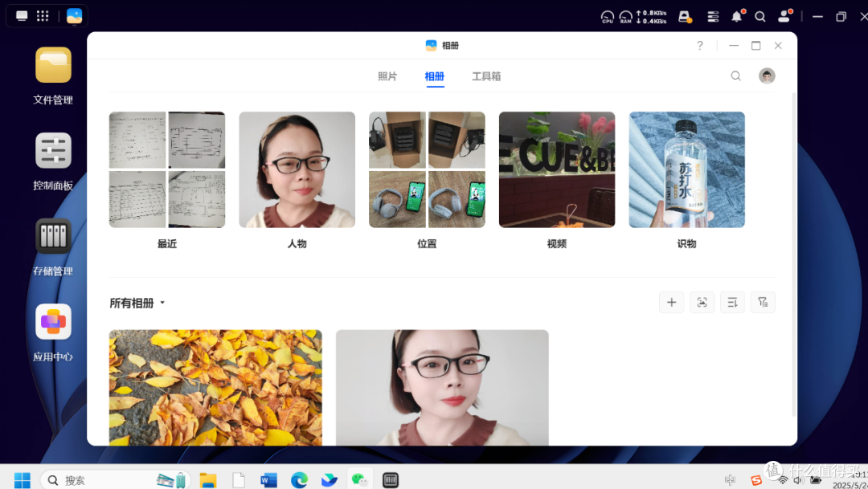Image resolution: width=868 pixels, height=489 pixels.
Task: Open the 应用中心 desktop icon
Action: 53,321
